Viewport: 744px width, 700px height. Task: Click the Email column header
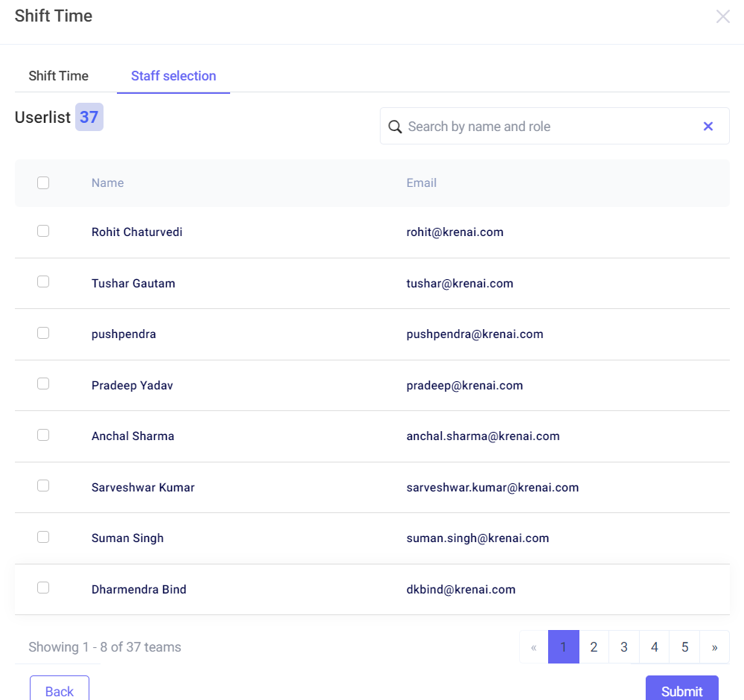coord(422,182)
